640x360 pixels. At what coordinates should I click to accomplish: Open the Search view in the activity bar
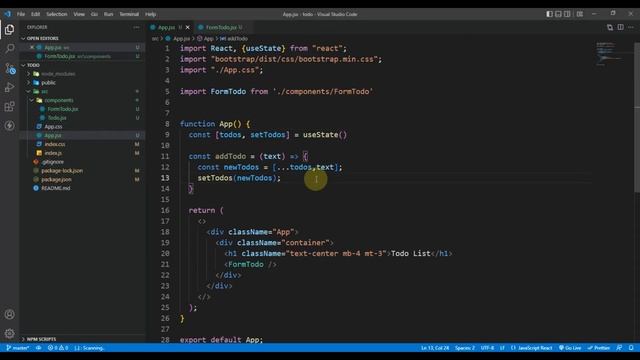click(9, 49)
